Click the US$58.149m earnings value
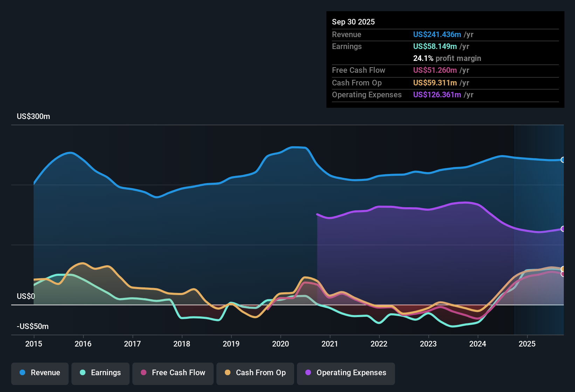 click(x=435, y=46)
